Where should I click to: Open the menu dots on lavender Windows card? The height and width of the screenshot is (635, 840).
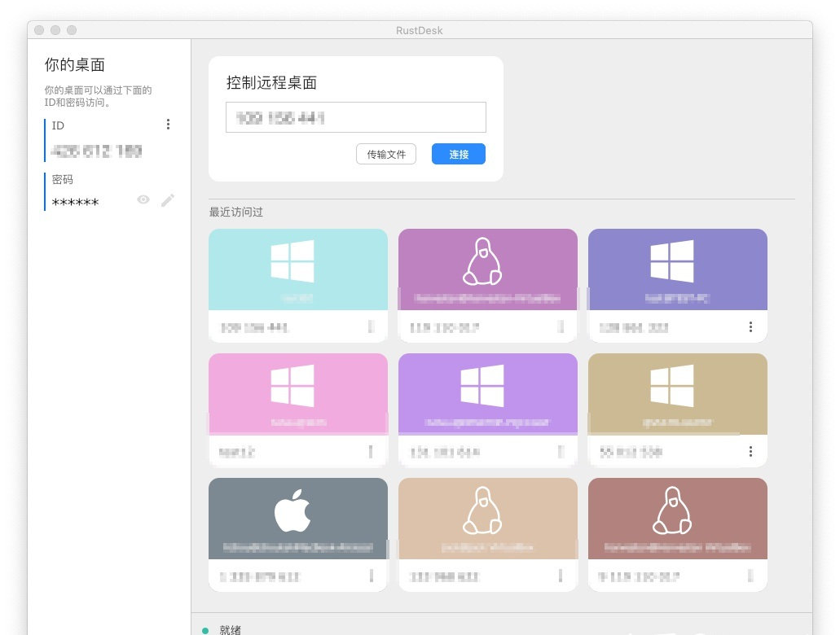click(561, 451)
